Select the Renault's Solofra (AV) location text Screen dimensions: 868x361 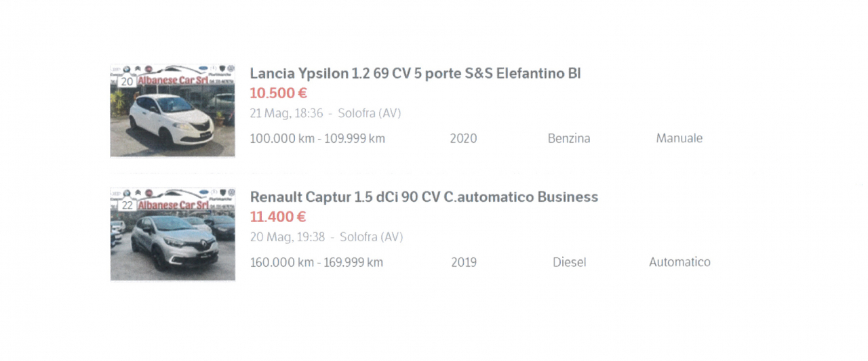pos(372,237)
